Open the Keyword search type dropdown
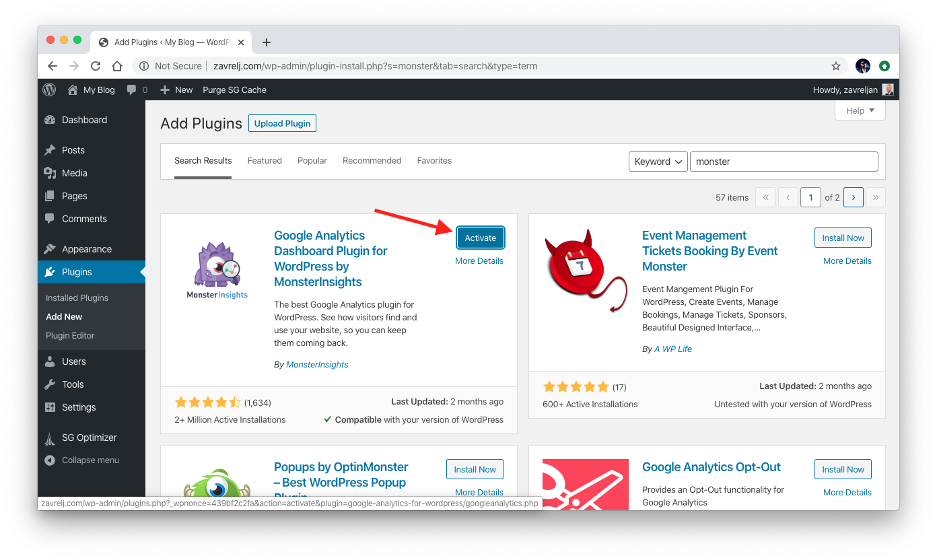This screenshot has width=937, height=560. point(658,162)
